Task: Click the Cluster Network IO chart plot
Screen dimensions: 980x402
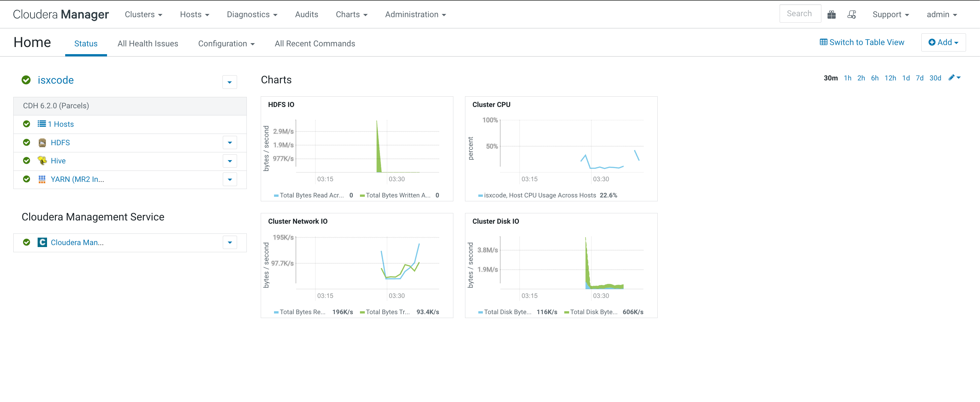Action: (x=367, y=262)
